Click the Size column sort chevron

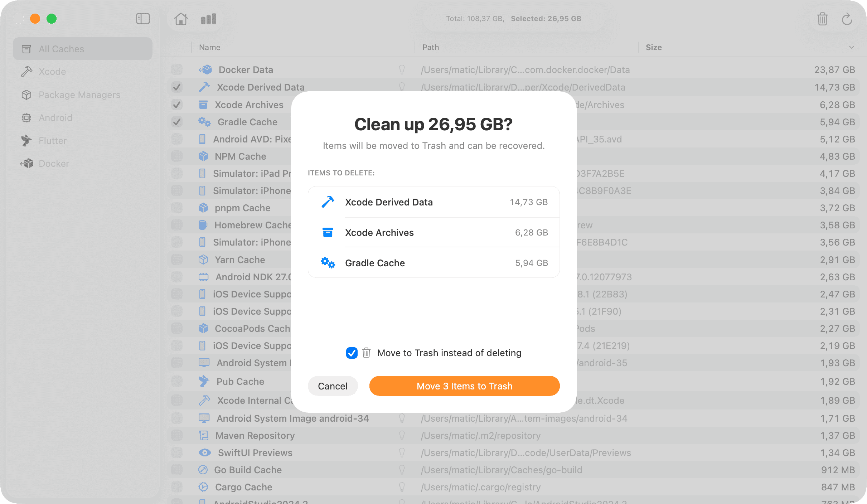[851, 47]
